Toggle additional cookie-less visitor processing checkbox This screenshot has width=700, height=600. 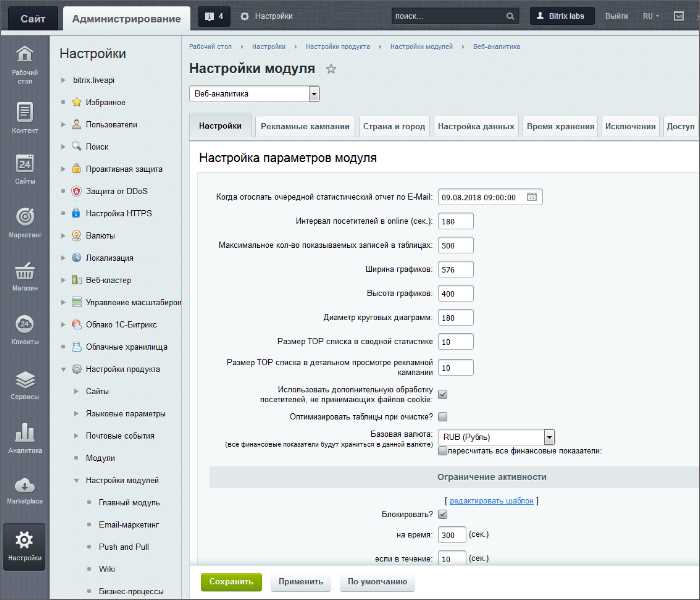pos(442,394)
